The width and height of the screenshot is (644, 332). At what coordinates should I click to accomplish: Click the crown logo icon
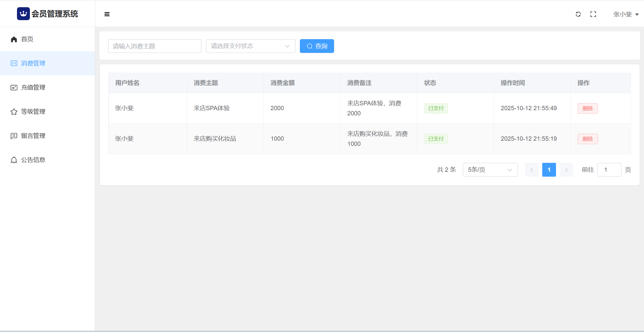point(23,14)
